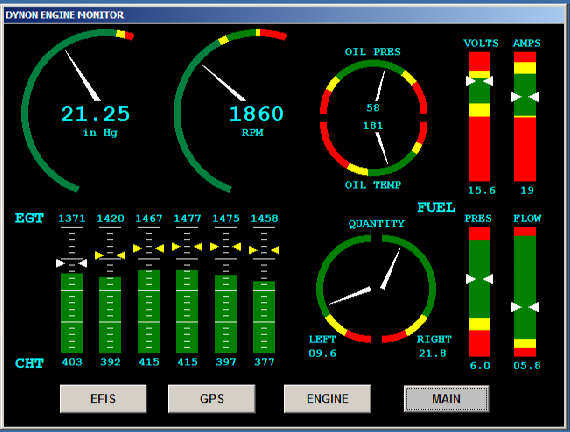Click the EGT value 1420
The image size is (570, 432).
tap(110, 218)
